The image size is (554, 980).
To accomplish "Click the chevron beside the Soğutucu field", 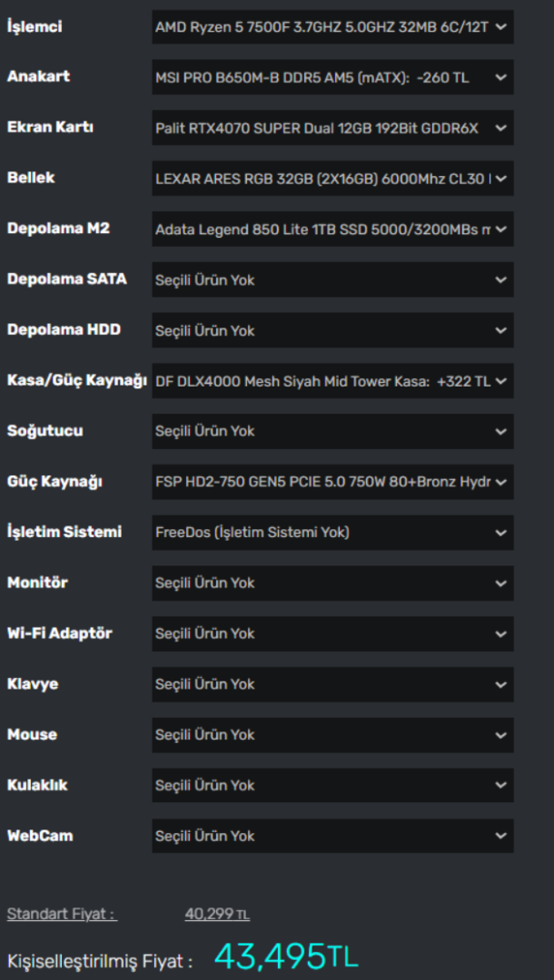I will [x=500, y=431].
